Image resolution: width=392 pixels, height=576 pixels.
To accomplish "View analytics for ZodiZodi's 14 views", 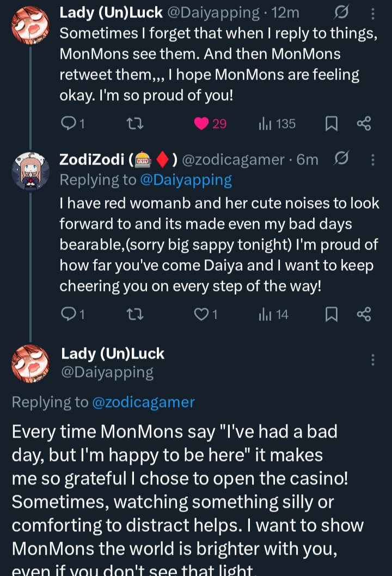I will click(x=266, y=314).
